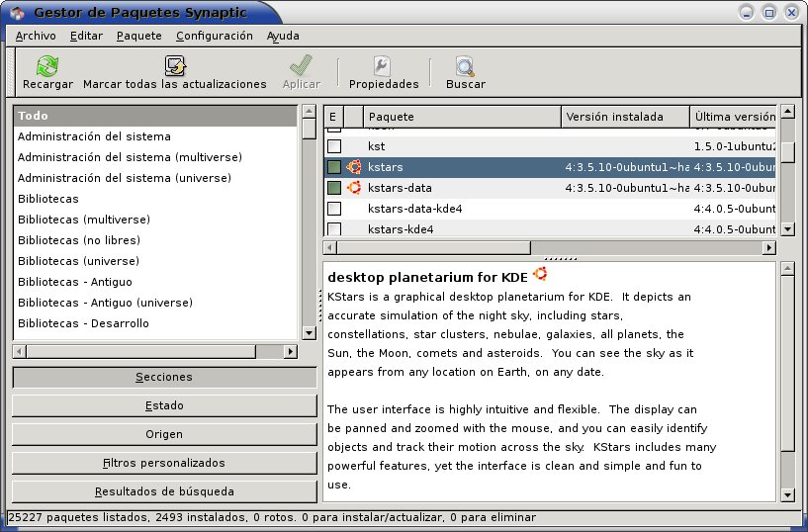Click the package list scroll-right arrow
This screenshot has height=532, width=808.
tap(768, 248)
